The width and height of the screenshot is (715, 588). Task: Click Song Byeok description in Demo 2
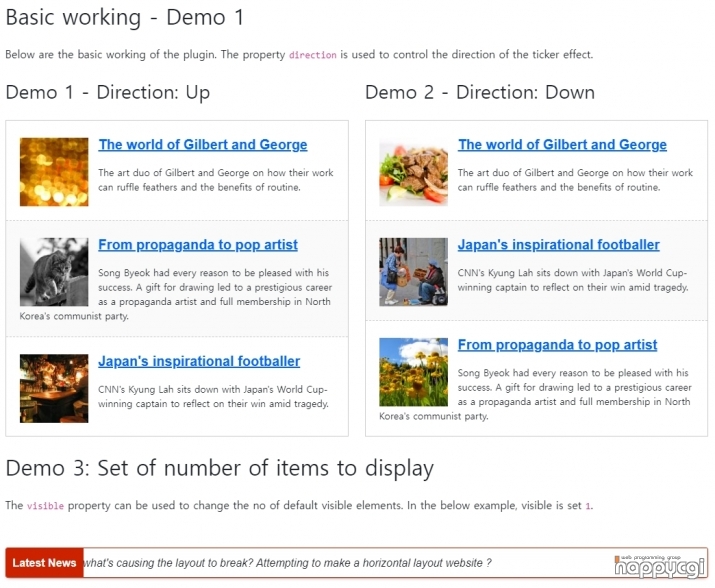pyautogui.click(x=535, y=394)
